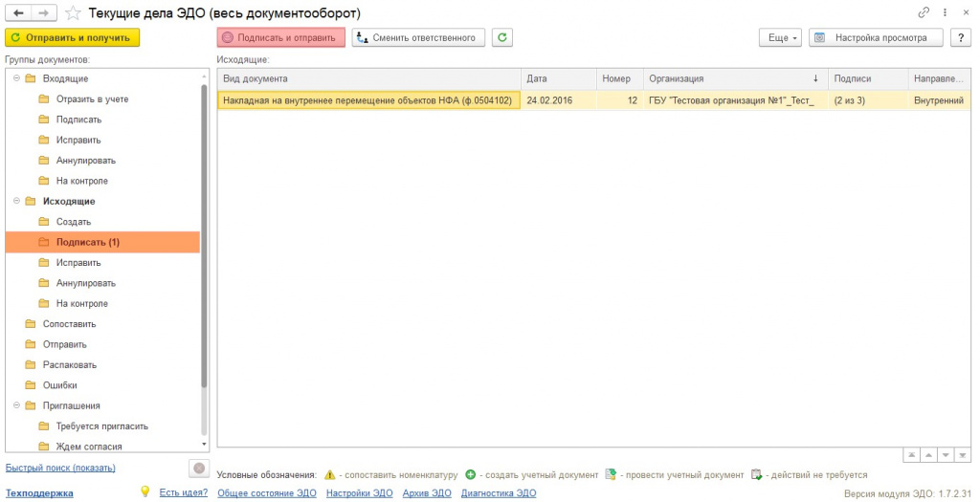Open Общее состояние ЭДО link
This screenshot has height=502, width=980.
point(267,493)
